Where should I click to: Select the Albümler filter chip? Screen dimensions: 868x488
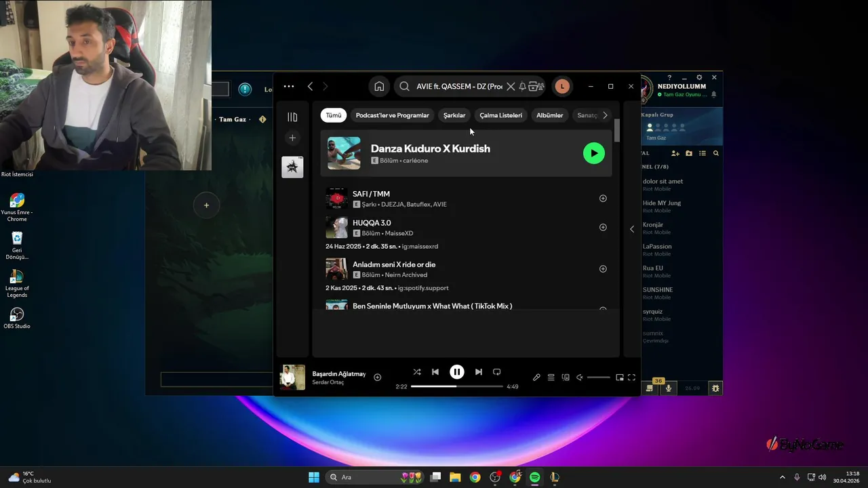(x=550, y=115)
